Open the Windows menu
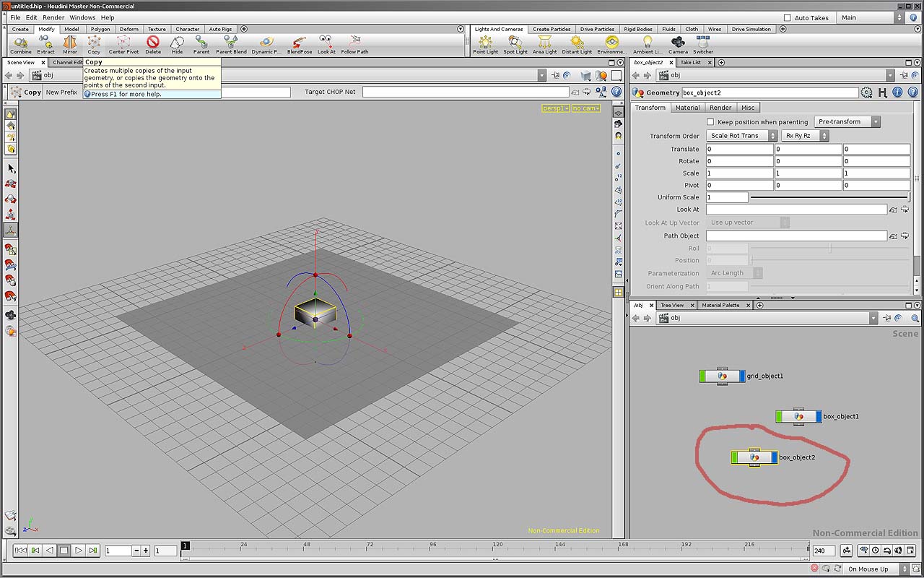This screenshot has width=924, height=578. pos(82,17)
